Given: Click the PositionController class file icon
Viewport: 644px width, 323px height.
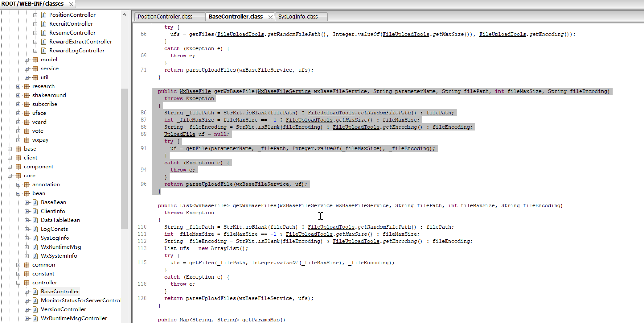Looking at the screenshot, I should click(x=44, y=15).
